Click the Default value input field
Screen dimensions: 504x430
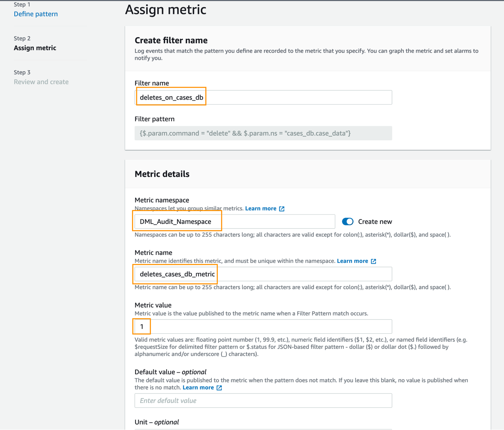[x=263, y=400]
